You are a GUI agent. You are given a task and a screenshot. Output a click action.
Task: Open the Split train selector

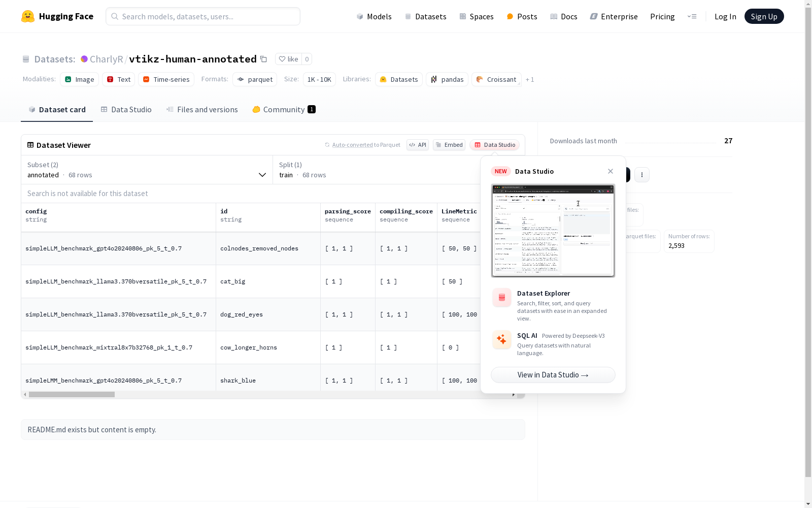point(377,170)
